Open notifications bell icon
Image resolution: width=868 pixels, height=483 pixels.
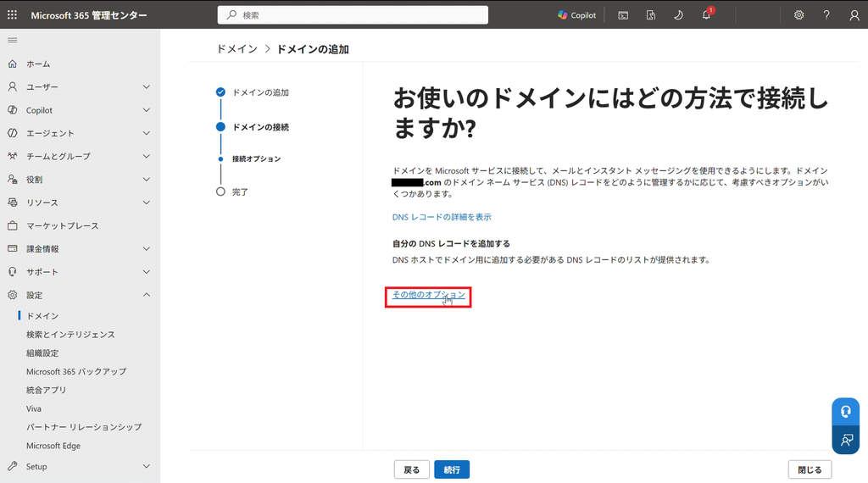coord(706,15)
